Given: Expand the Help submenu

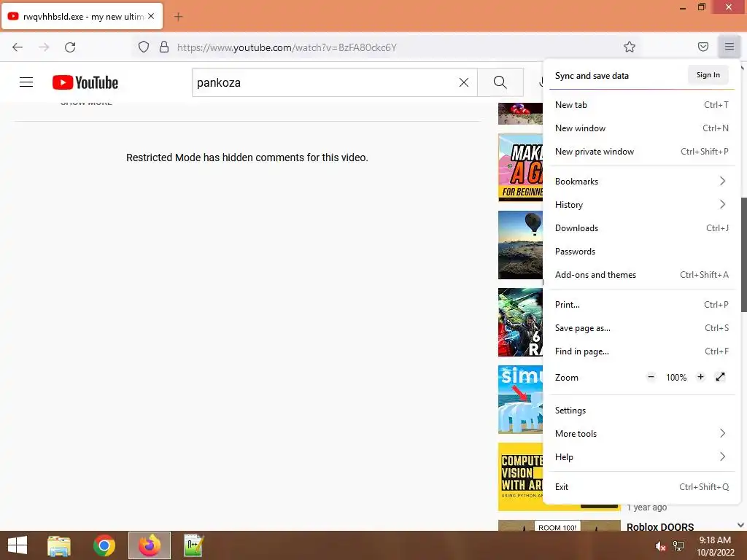Looking at the screenshot, I should coord(641,456).
